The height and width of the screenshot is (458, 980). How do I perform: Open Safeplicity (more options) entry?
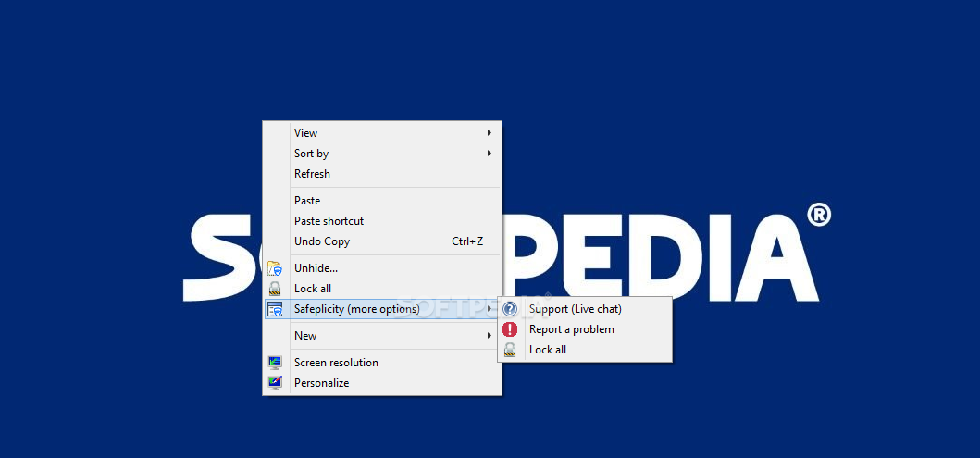(x=382, y=309)
